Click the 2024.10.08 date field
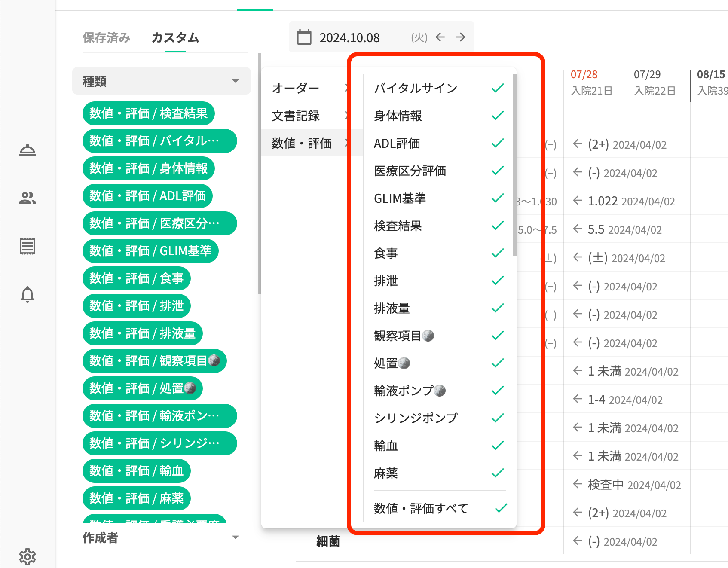 pos(349,38)
